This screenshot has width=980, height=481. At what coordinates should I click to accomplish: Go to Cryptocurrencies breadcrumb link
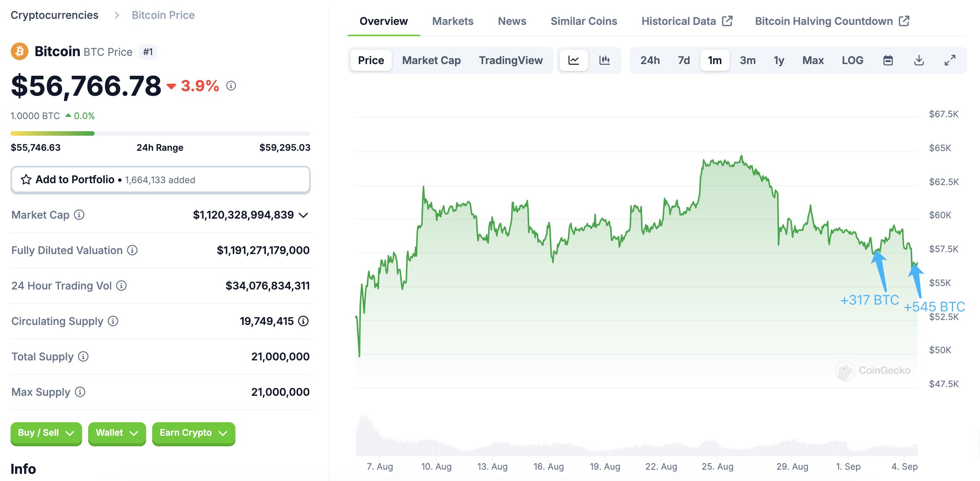click(54, 15)
